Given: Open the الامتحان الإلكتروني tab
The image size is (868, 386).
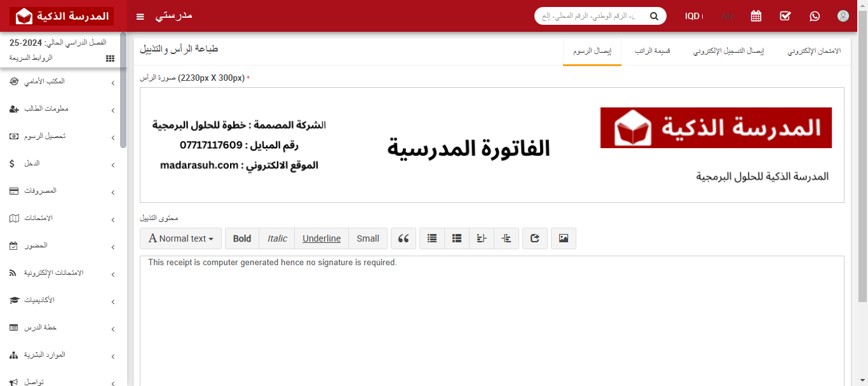Looking at the screenshot, I should (814, 50).
